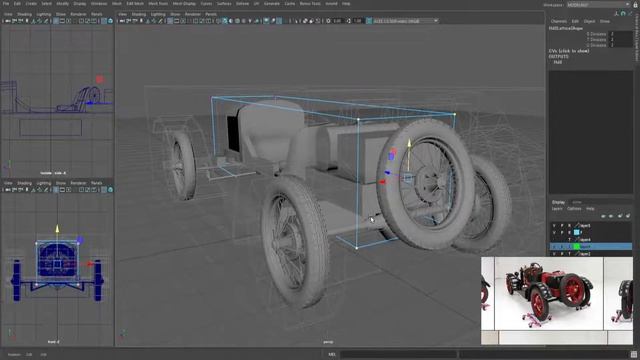Viewport: 640px width, 360px height.
Task: Toggle P playback for layer5
Action: (x=562, y=225)
